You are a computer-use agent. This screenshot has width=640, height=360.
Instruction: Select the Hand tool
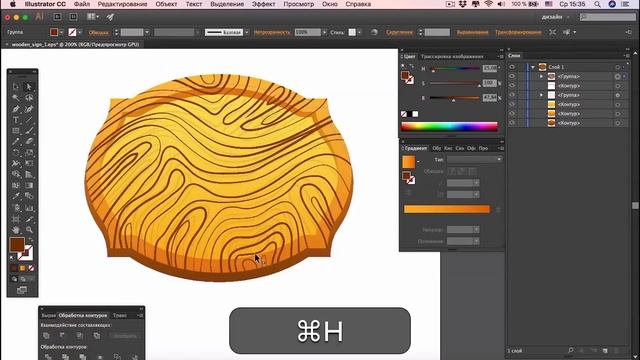point(16,230)
